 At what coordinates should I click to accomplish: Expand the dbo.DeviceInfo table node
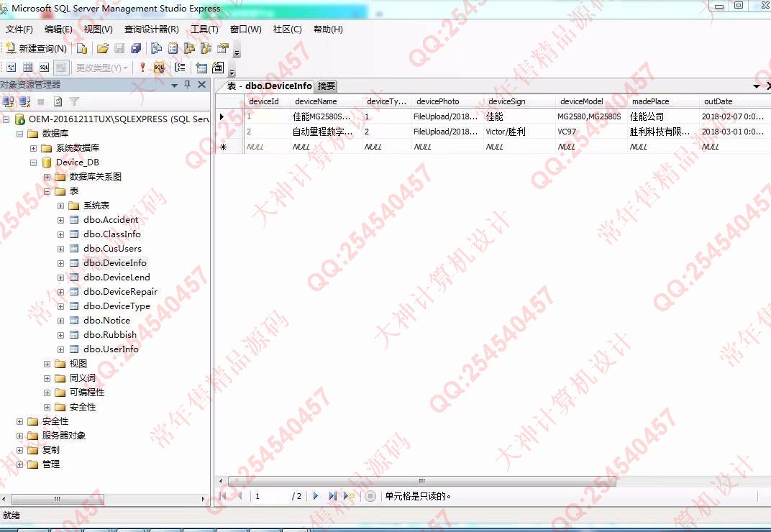coord(61,263)
